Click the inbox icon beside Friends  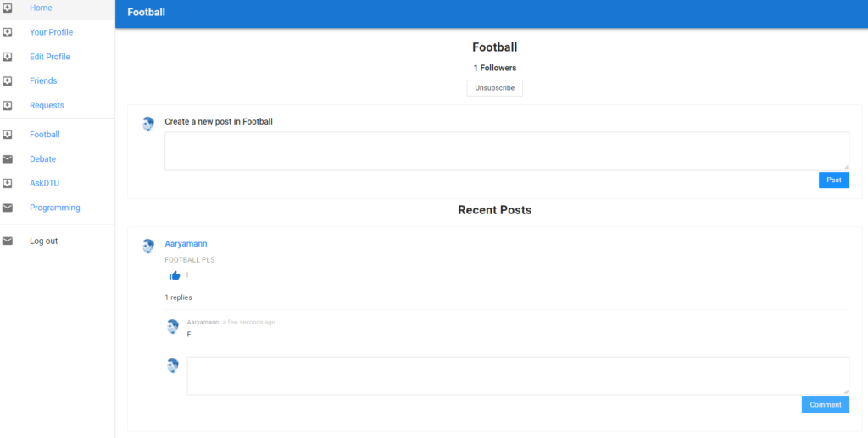pos(7,80)
